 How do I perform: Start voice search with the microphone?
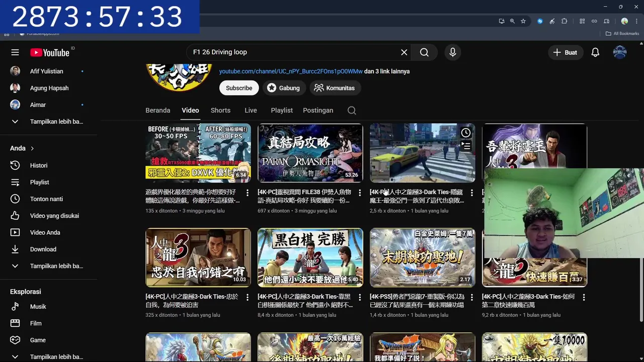pos(453,52)
